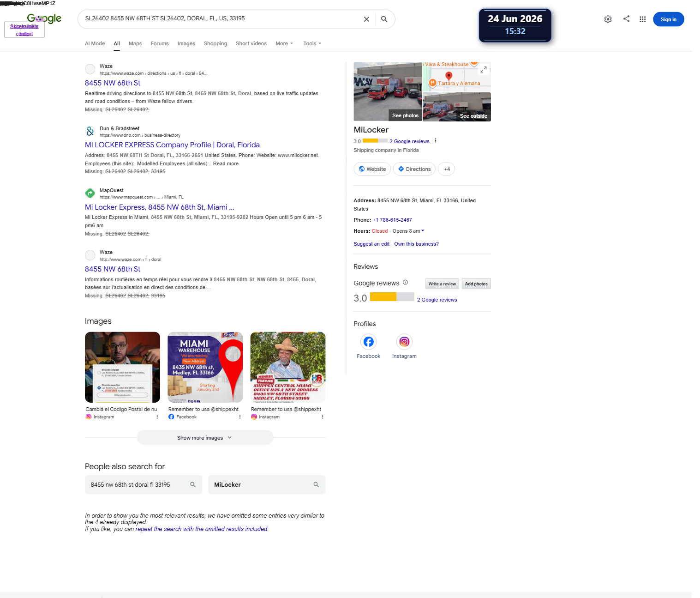Expand the map with the enlarge icon
Viewport: 700px width, 598px height.
[484, 69]
